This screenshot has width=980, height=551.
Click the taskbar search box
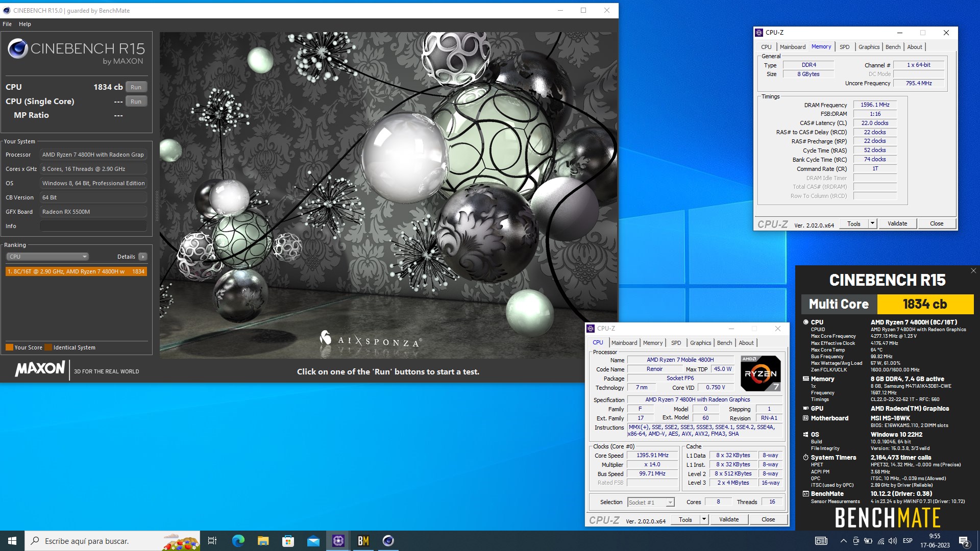pyautogui.click(x=112, y=541)
